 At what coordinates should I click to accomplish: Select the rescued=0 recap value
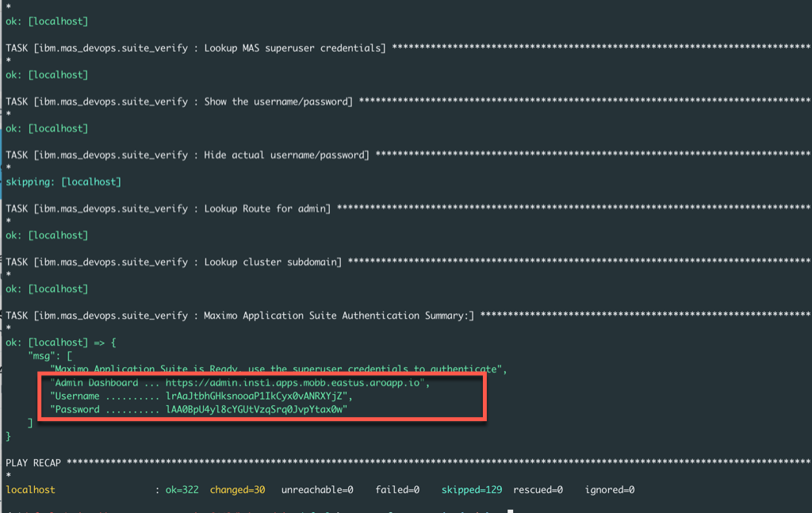click(x=538, y=490)
